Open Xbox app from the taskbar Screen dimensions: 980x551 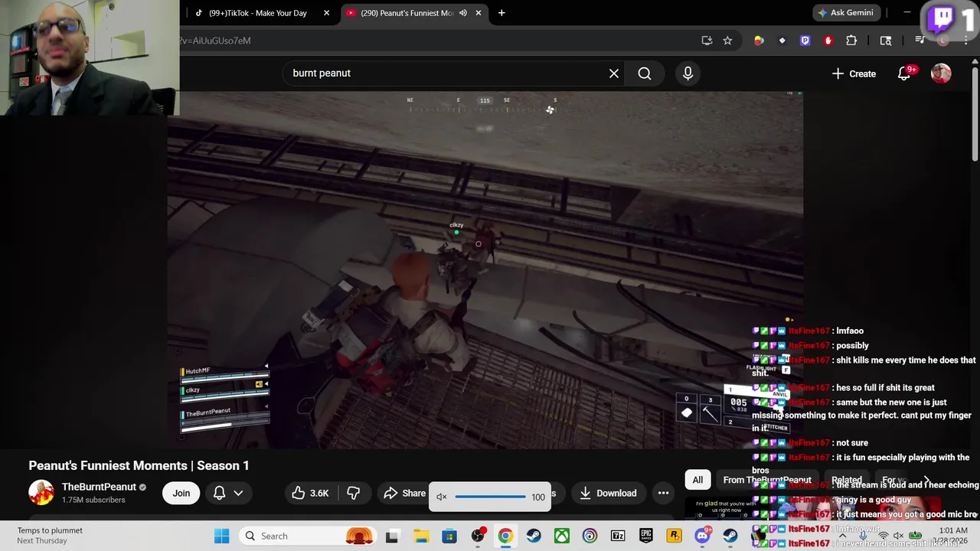562,536
